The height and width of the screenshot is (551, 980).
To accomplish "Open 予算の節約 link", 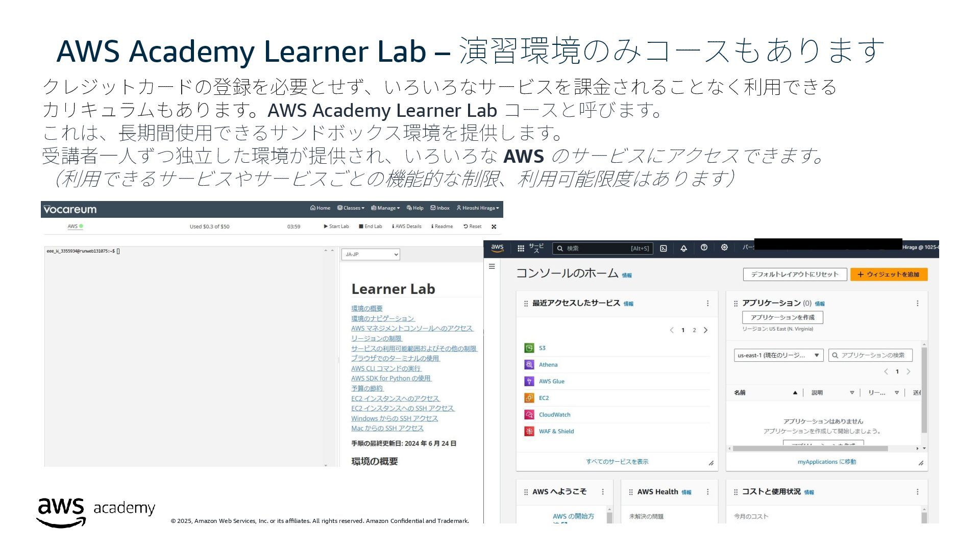I will click(x=367, y=388).
